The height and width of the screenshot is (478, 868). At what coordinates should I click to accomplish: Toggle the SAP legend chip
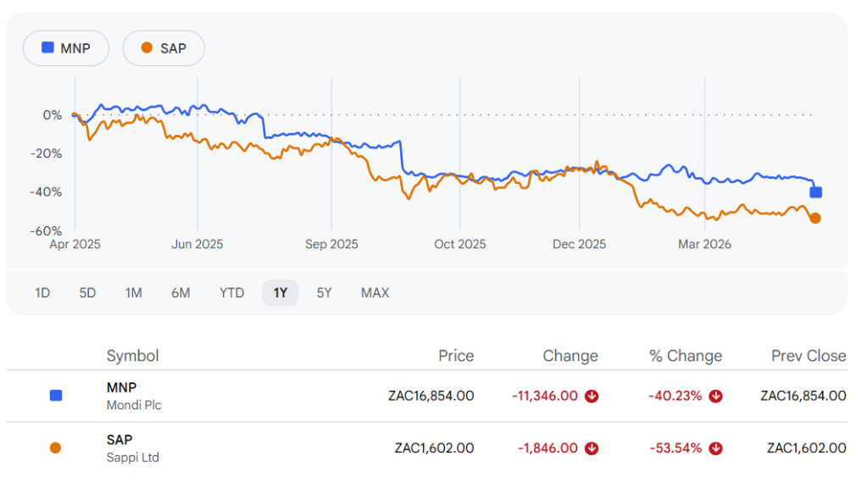(164, 48)
